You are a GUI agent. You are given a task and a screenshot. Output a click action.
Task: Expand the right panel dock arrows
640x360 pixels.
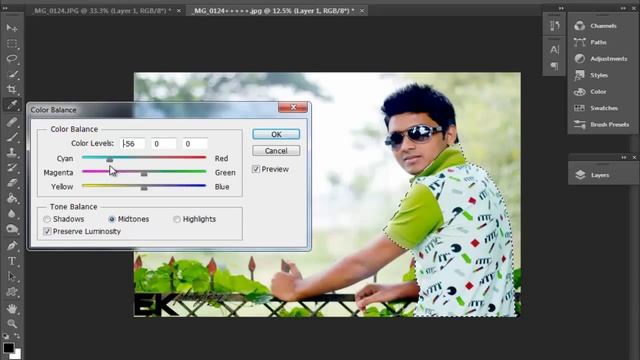tap(623, 8)
